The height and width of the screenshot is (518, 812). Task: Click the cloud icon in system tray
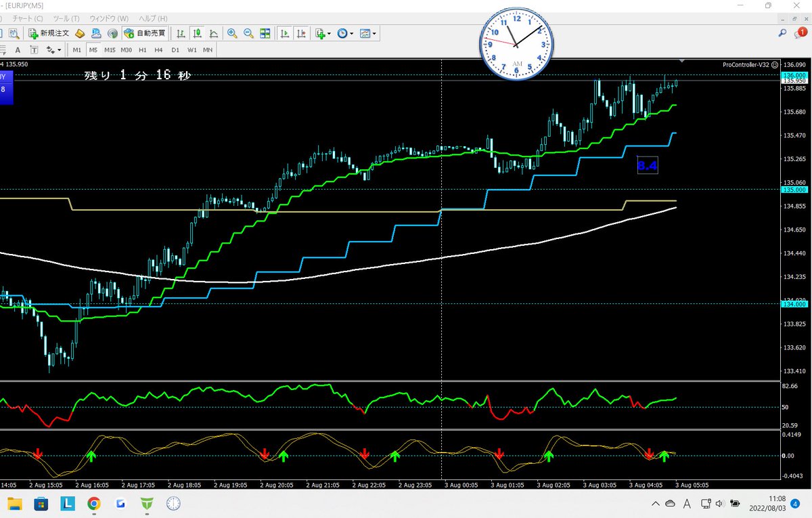(x=671, y=503)
